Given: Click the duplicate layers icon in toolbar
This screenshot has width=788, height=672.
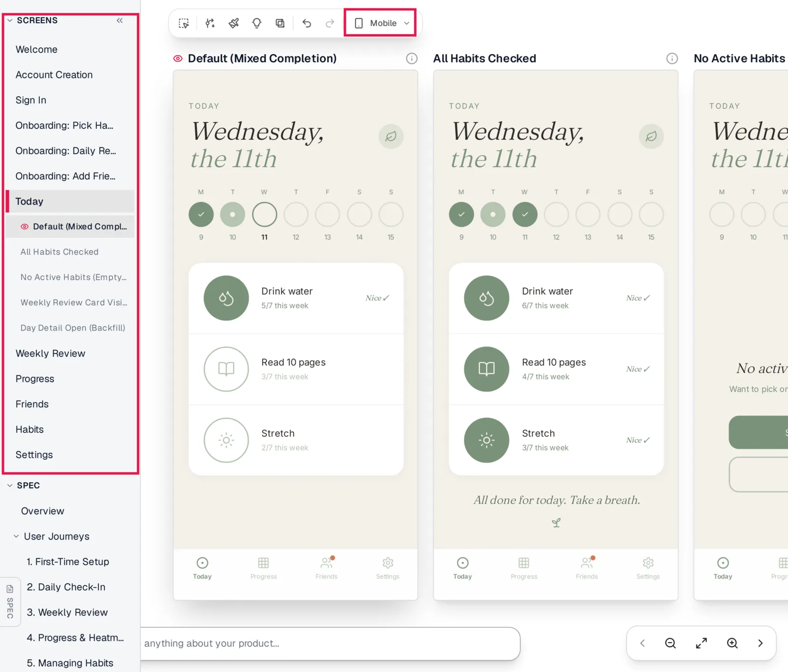Looking at the screenshot, I should 280,23.
